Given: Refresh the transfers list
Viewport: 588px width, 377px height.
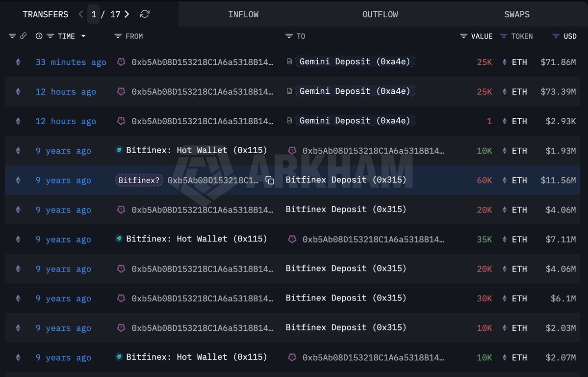Looking at the screenshot, I should (x=145, y=14).
